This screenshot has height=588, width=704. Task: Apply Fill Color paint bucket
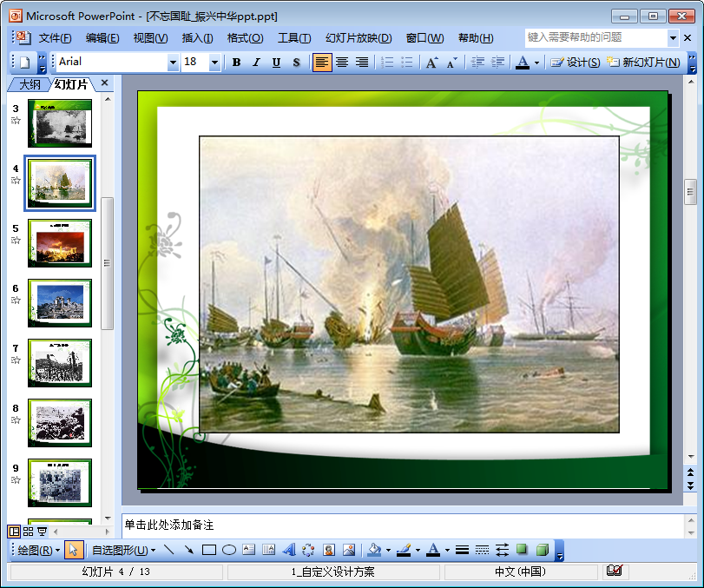[374, 550]
